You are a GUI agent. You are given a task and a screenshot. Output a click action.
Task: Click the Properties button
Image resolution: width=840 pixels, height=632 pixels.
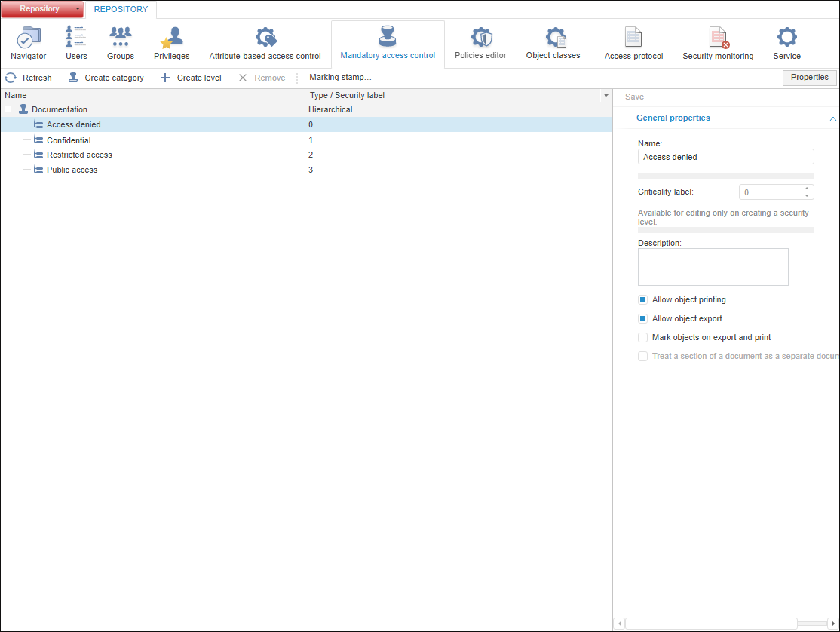pos(809,78)
